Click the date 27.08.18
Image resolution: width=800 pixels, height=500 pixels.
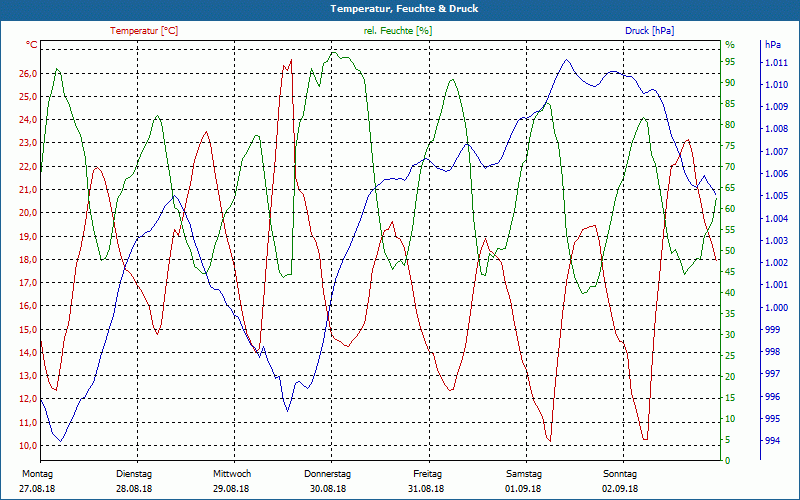(37, 489)
